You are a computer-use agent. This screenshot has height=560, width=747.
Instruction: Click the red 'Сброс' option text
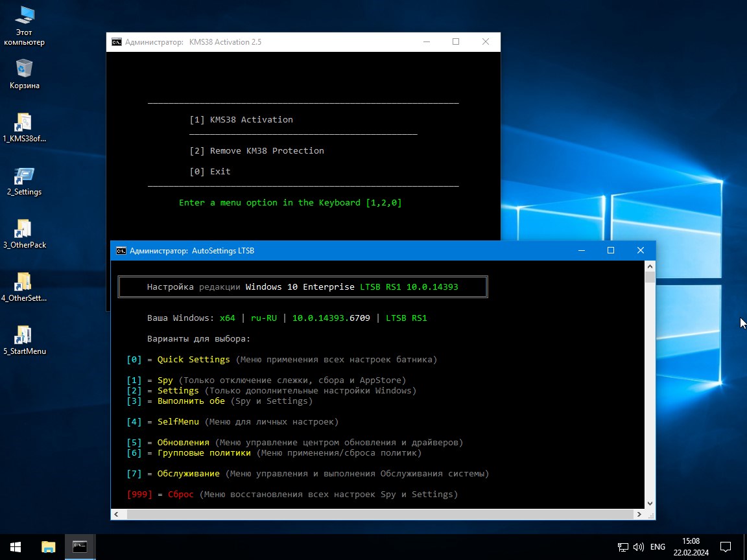point(180,495)
